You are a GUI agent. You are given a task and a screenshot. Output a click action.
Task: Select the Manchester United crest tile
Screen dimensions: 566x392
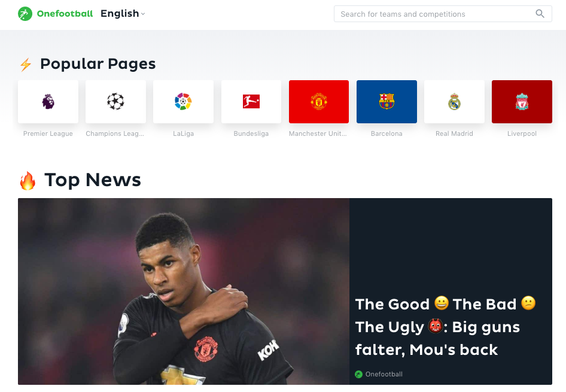click(319, 102)
